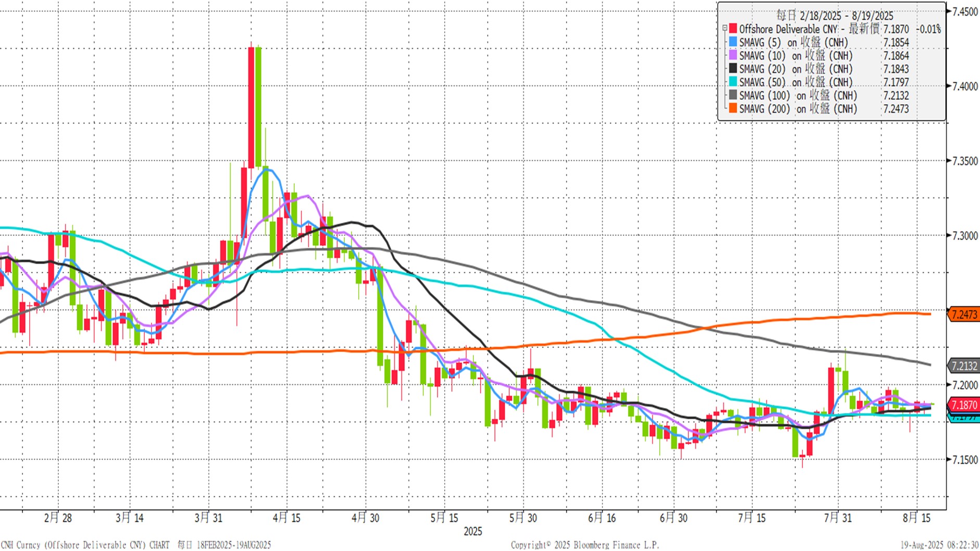Viewport: 980px width, 551px height.
Task: Click the SMAVG (10) on 收盤 legend label
Action: click(796, 56)
